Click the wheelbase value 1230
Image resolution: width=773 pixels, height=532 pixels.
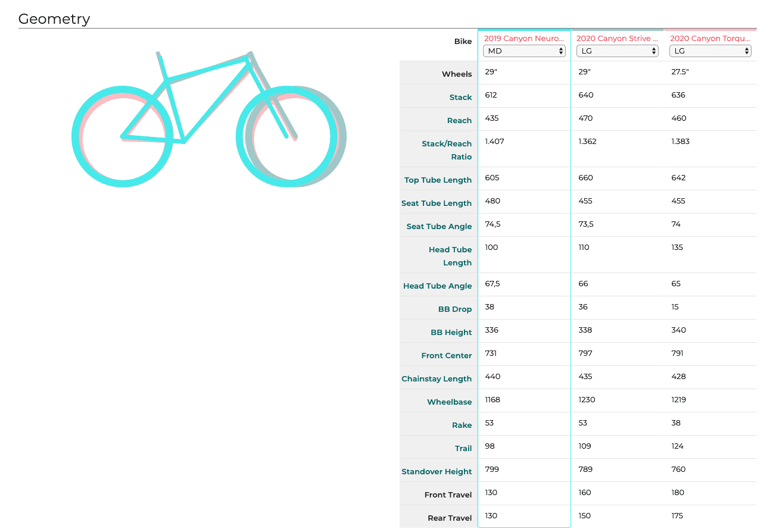587,400
